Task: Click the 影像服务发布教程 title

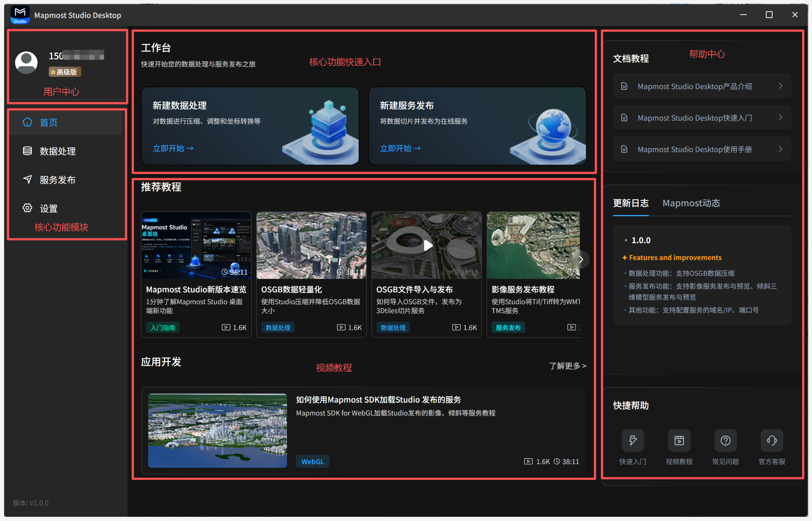Action: [x=523, y=289]
